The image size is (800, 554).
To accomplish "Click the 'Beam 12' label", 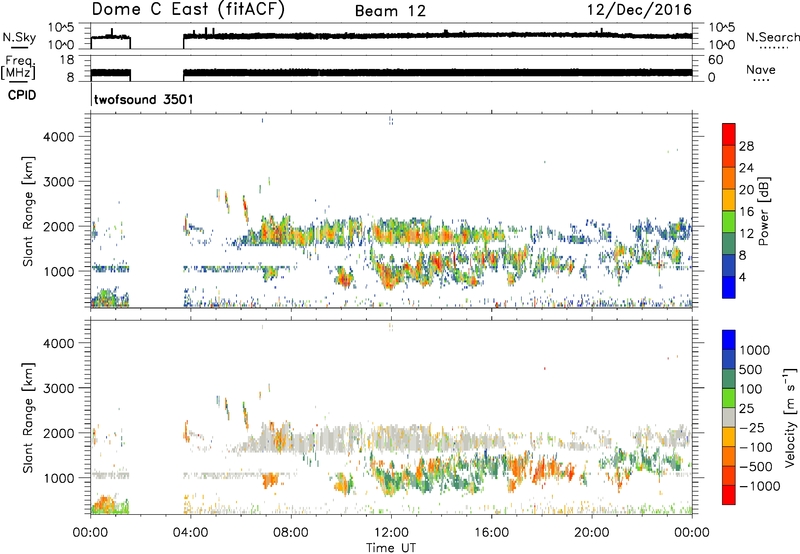I will [390, 11].
